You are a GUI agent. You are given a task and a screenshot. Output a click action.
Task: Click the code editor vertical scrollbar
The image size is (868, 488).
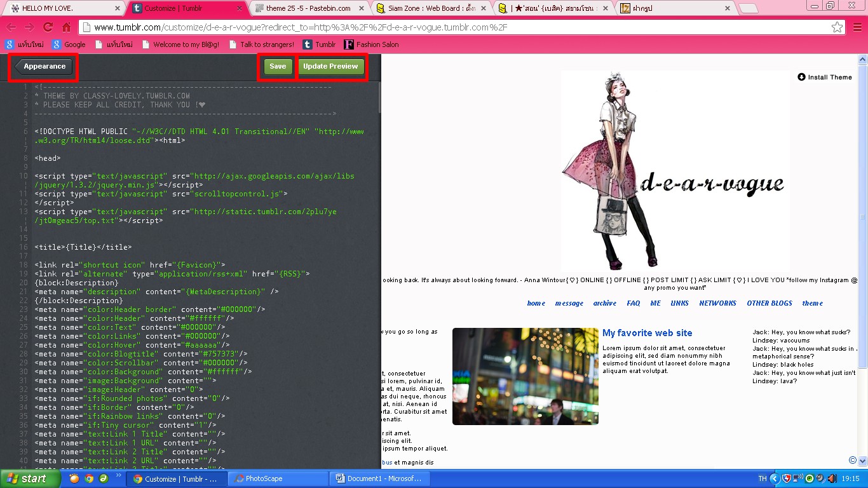click(379, 98)
